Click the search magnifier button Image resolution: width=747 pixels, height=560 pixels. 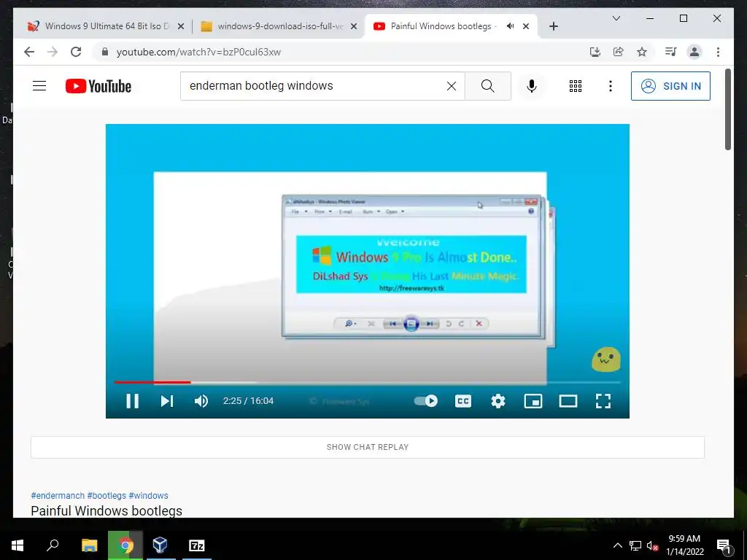click(488, 86)
